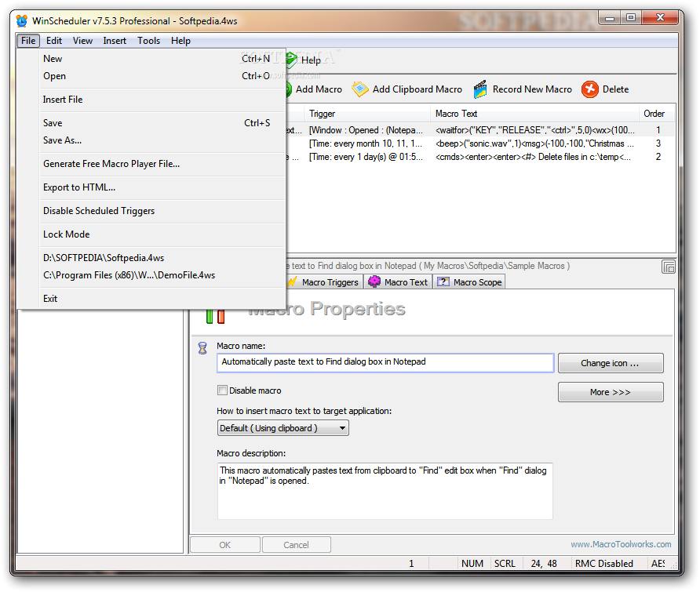The image size is (700, 592).
Task: Sort by the Macro Text column header
Action: pyautogui.click(x=535, y=114)
